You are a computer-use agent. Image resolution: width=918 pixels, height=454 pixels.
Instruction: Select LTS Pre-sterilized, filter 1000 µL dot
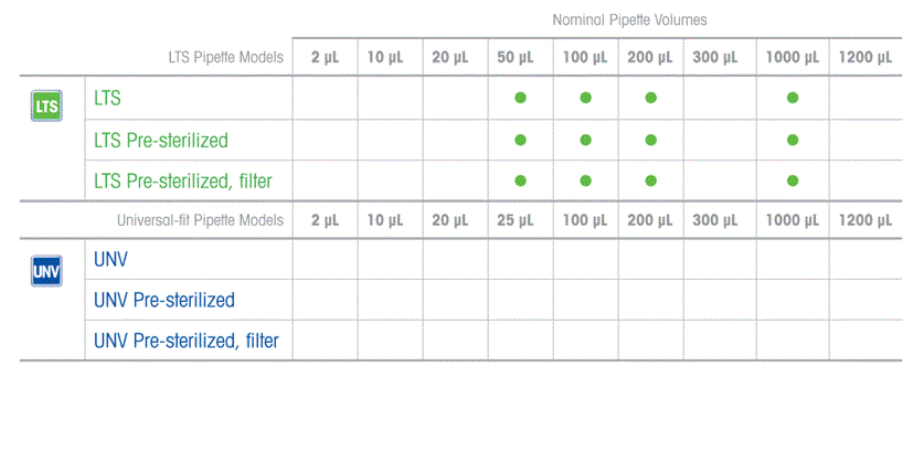(793, 181)
